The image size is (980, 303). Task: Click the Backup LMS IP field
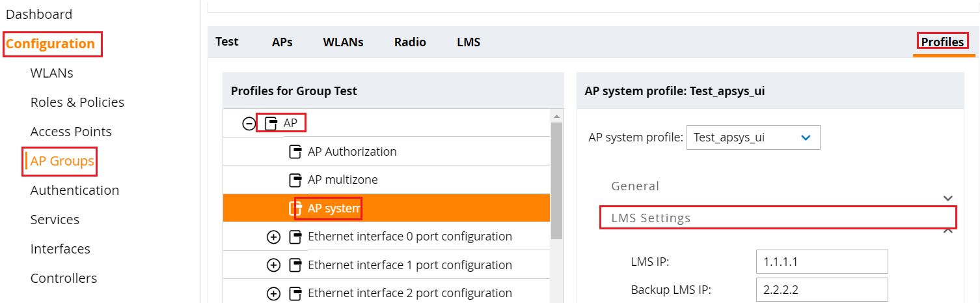coord(822,290)
